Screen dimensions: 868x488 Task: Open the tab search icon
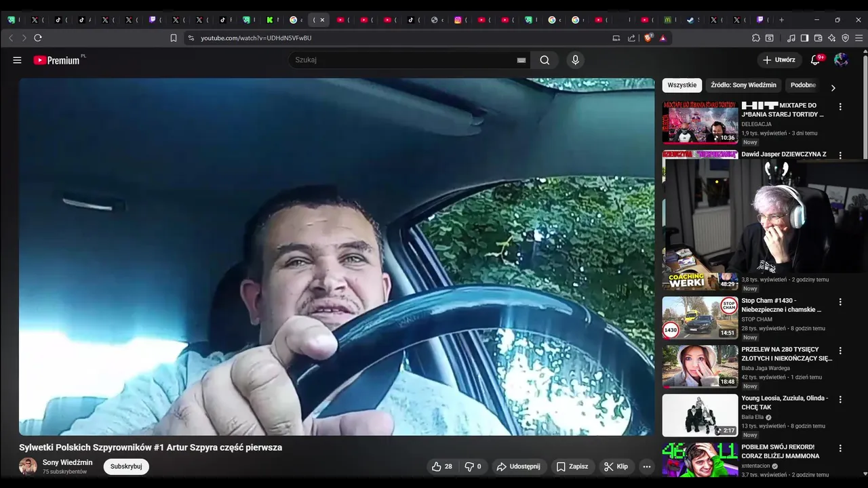coord(770,38)
